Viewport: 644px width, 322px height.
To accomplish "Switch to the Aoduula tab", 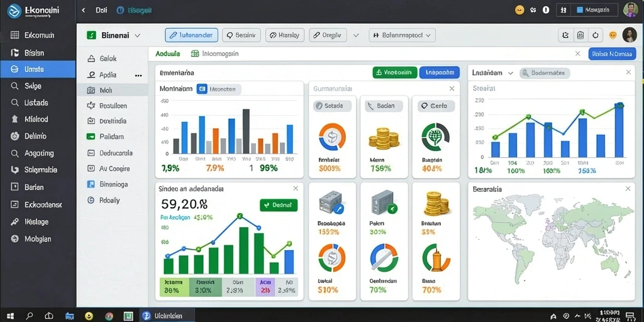I will 168,53.
